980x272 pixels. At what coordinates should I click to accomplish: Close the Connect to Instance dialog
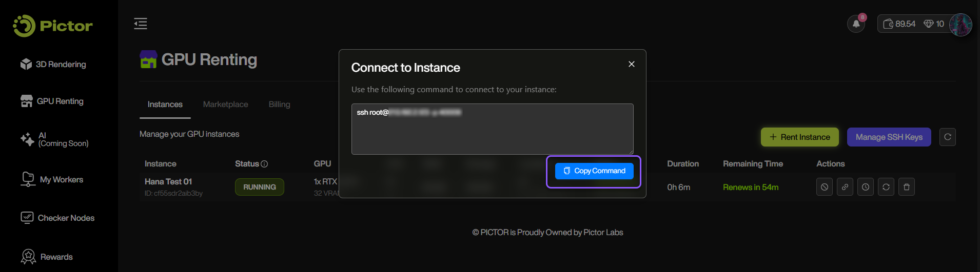[x=632, y=64]
